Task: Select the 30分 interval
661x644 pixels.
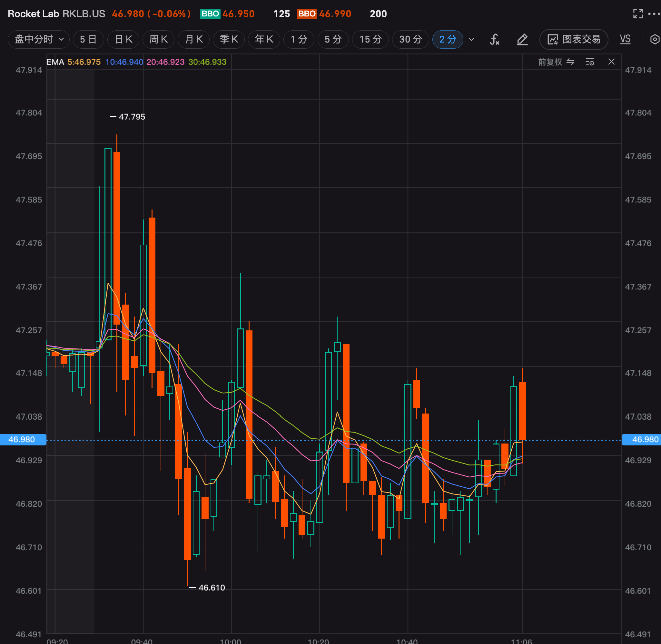Action: [410, 39]
